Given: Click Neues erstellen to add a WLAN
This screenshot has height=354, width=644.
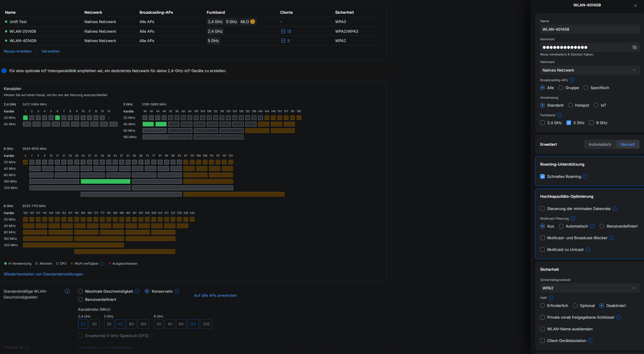Looking at the screenshot, I should click(17, 51).
